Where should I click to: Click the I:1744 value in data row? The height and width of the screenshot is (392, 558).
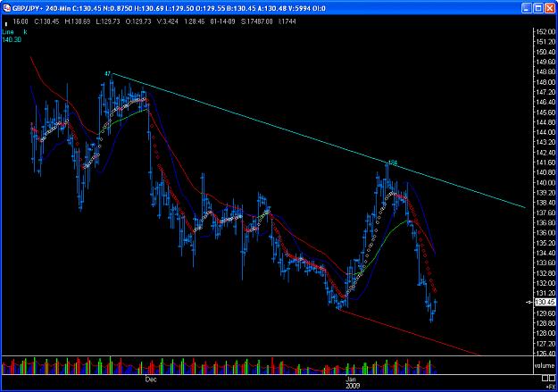pos(287,21)
